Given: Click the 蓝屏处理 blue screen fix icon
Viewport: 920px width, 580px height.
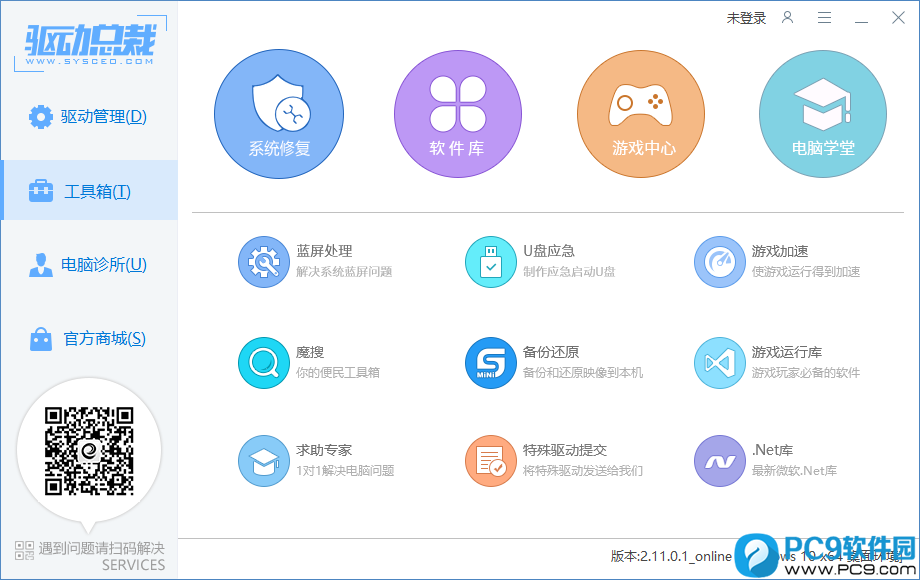Looking at the screenshot, I should [x=263, y=261].
